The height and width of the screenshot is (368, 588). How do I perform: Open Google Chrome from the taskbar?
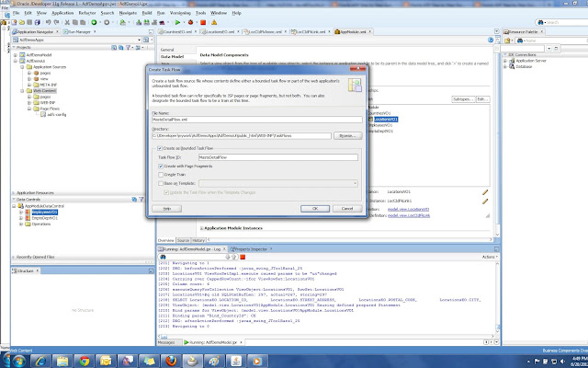pyautogui.click(x=84, y=362)
